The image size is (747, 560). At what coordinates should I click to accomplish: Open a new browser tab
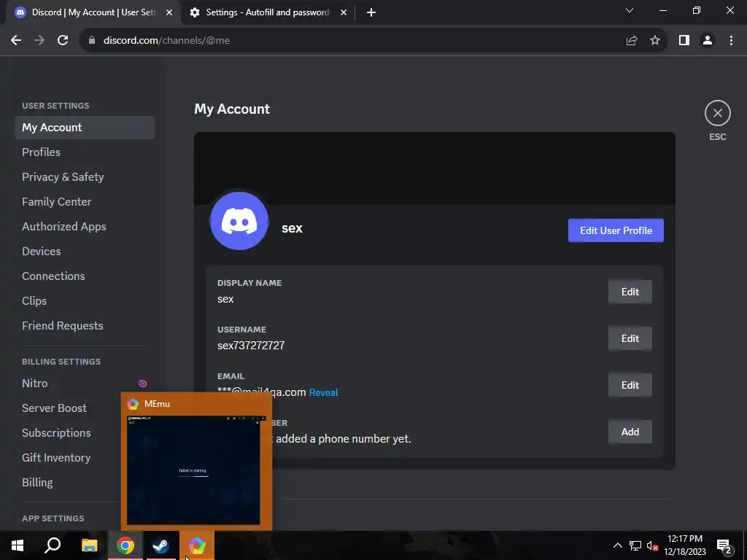[371, 12]
